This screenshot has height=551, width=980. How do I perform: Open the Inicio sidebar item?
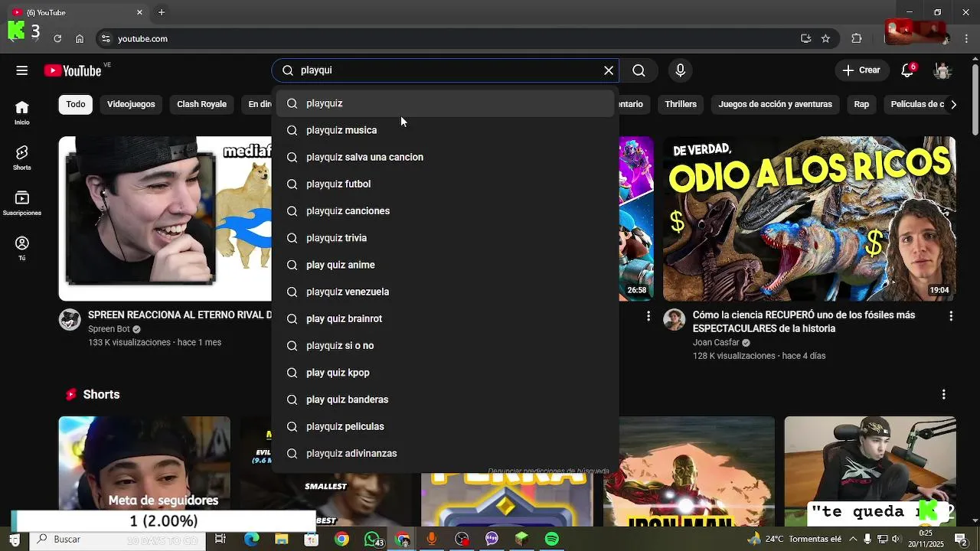pos(22,112)
